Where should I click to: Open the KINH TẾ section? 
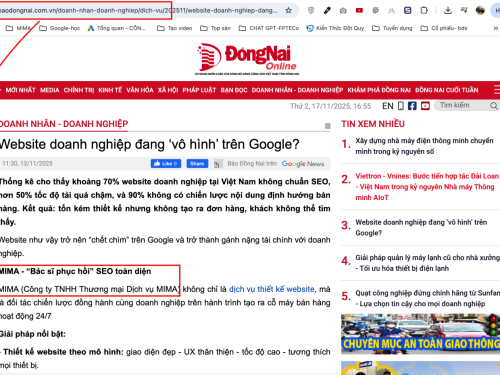click(x=110, y=90)
